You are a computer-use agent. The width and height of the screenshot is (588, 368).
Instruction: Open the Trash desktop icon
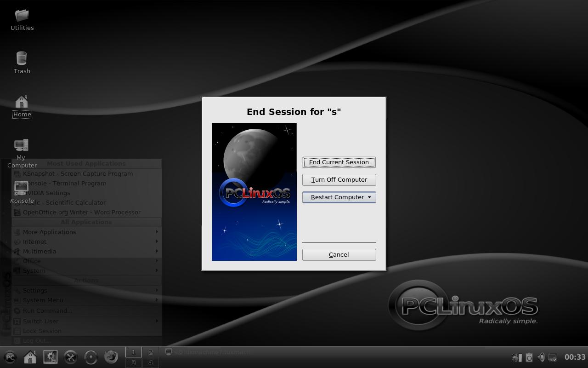(x=22, y=63)
